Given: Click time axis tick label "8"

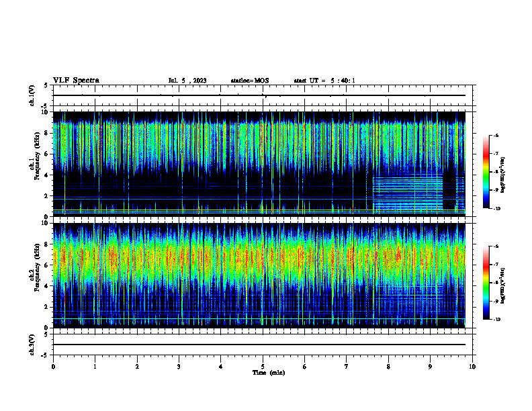Looking at the screenshot, I should tap(388, 367).
